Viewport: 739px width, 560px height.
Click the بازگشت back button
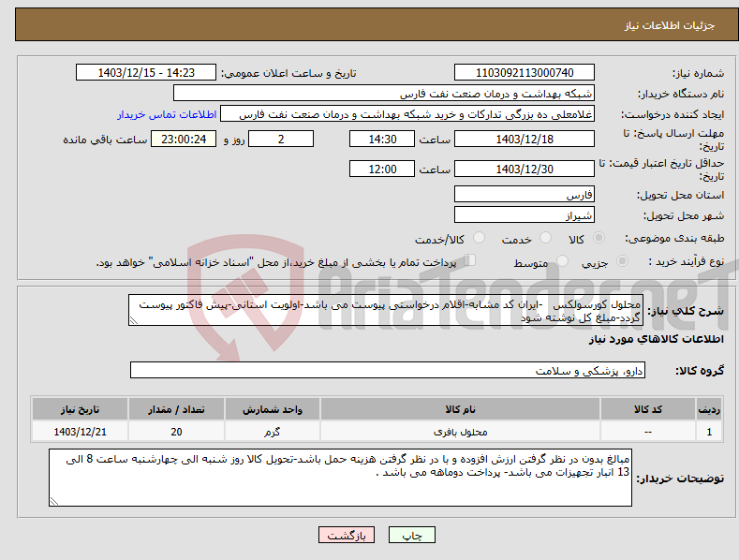347,535
